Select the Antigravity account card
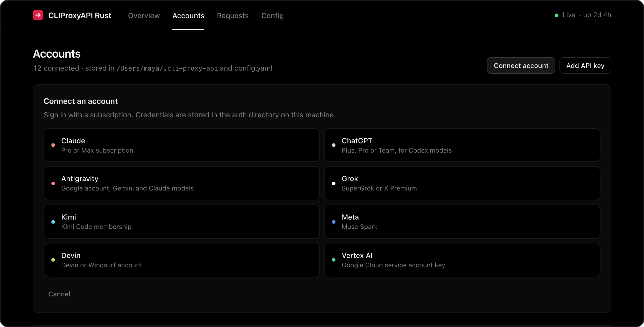Viewport: 644px width, 327px height. pyautogui.click(x=181, y=183)
